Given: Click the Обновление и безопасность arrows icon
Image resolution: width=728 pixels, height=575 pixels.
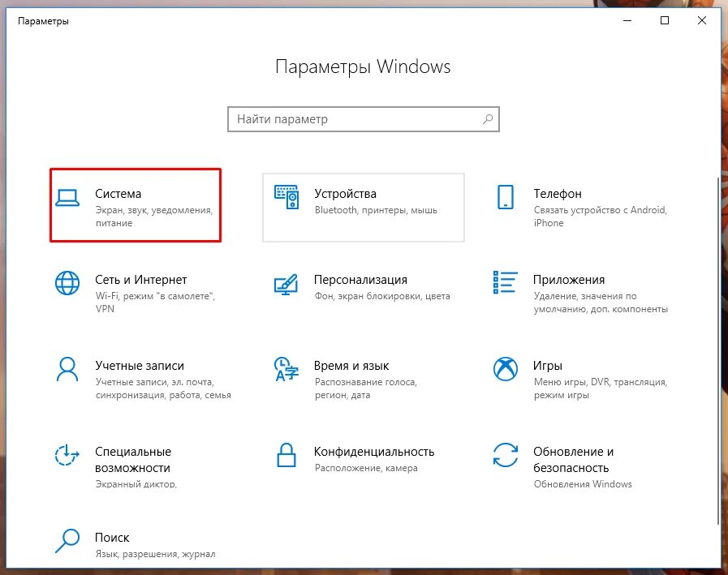Looking at the screenshot, I should coord(505,455).
